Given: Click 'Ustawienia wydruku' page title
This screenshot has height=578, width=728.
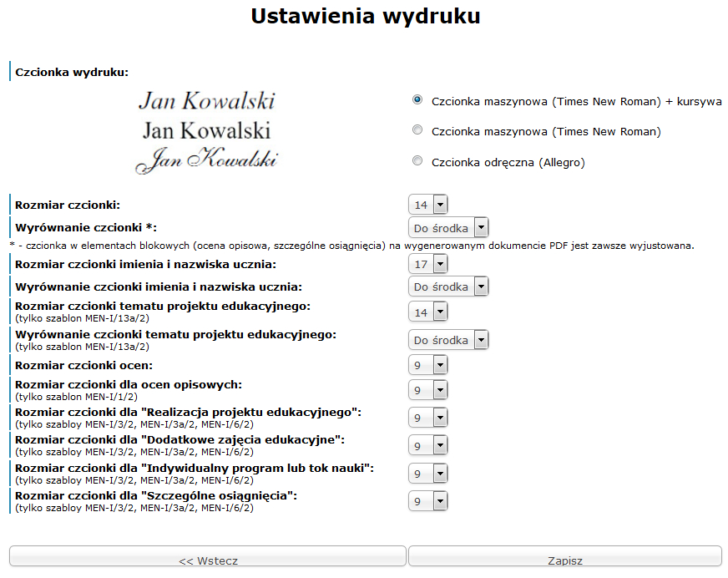Looking at the screenshot, I should point(366,16).
